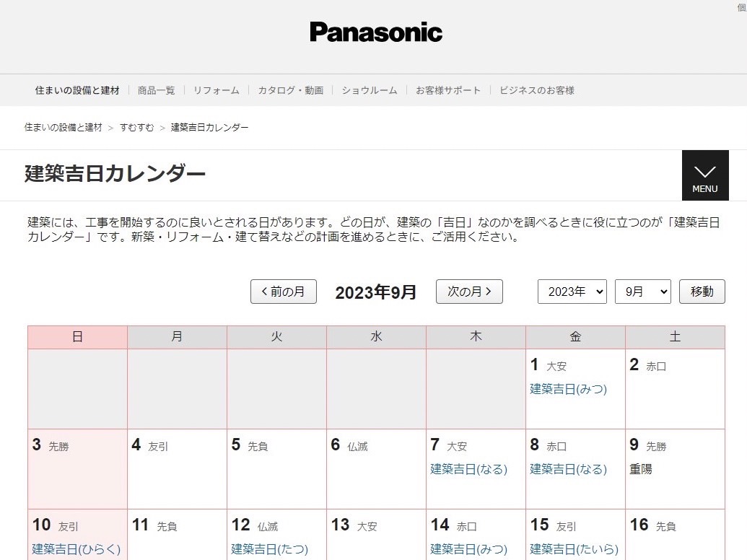
Task: Open 建築吉日(たつ) link on September 12
Action: (270, 549)
